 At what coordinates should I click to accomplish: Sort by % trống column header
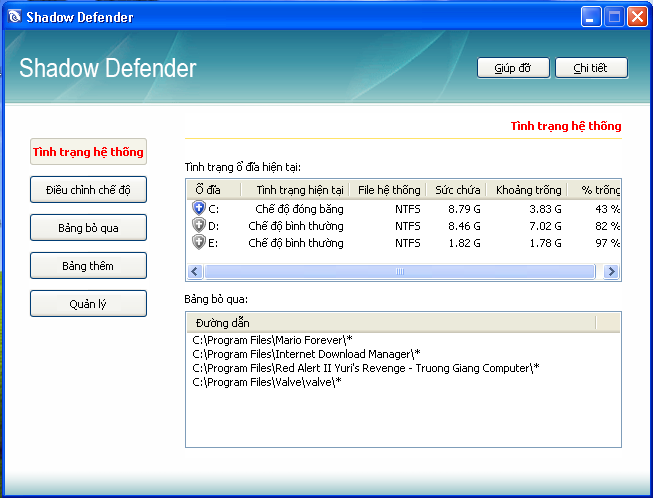tap(594, 190)
